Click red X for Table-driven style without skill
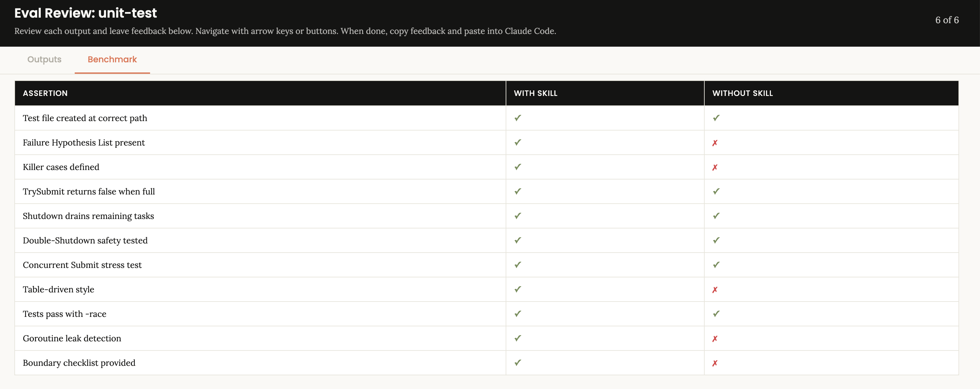Viewport: 980px width, 389px height. (714, 290)
